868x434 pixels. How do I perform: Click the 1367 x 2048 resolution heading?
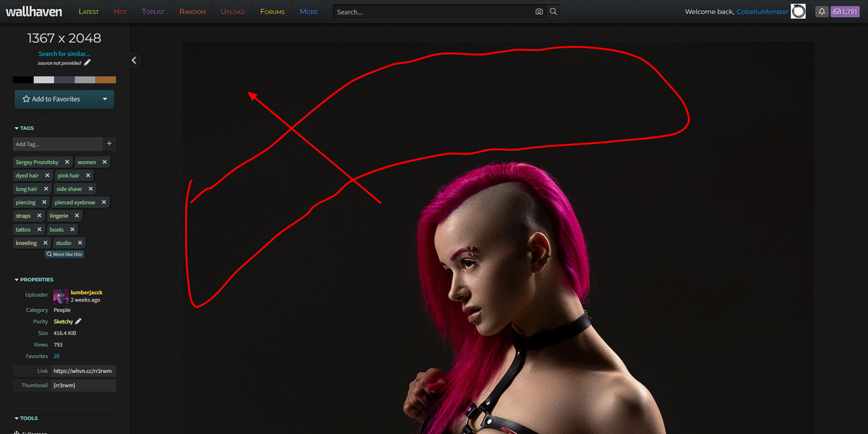click(x=64, y=38)
